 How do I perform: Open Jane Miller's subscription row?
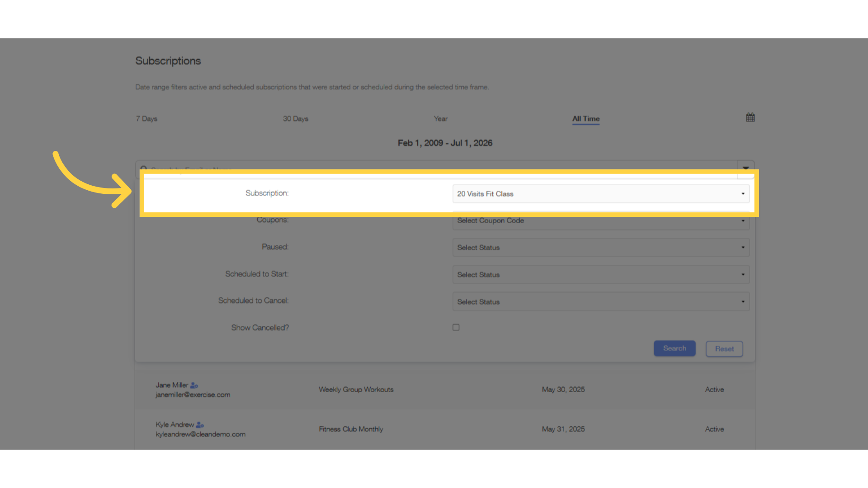tap(445, 389)
